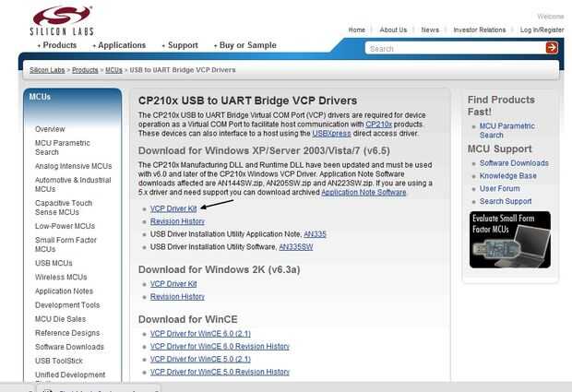Click the Download for WinCE heading
This screenshot has height=392, width=572.
tap(187, 319)
